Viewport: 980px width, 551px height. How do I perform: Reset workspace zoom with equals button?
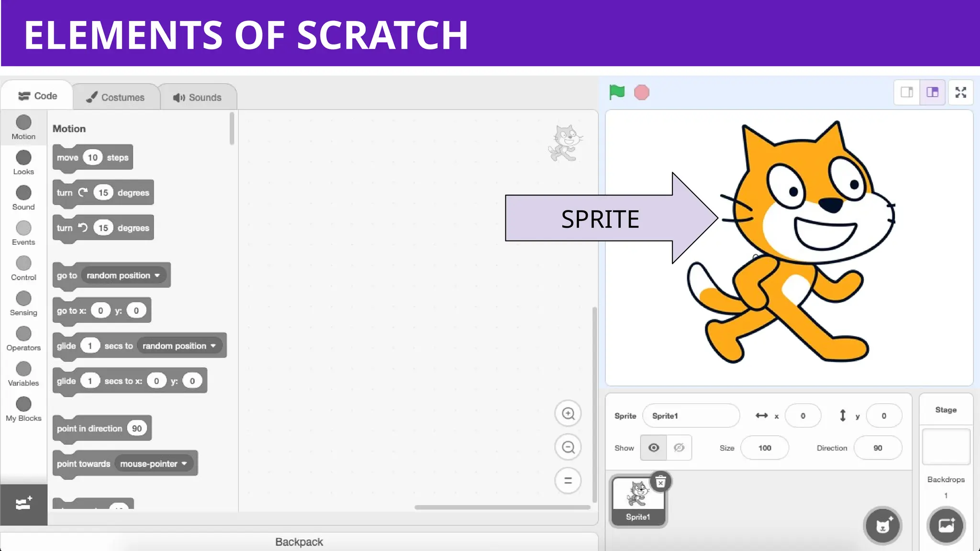(x=568, y=480)
